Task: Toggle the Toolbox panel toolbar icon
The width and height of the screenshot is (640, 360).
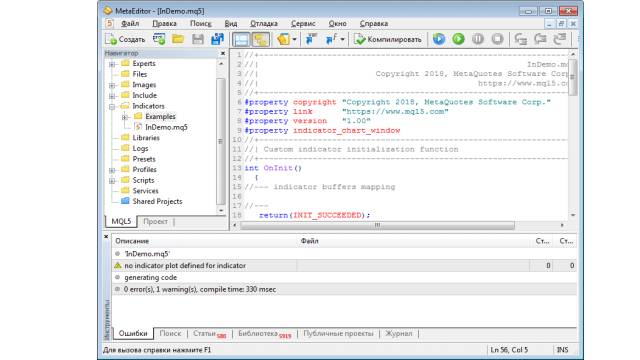Action: [260, 39]
